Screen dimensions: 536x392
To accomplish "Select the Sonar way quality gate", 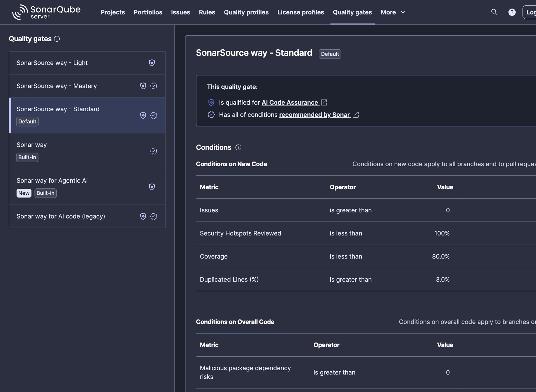I will click(x=87, y=151).
